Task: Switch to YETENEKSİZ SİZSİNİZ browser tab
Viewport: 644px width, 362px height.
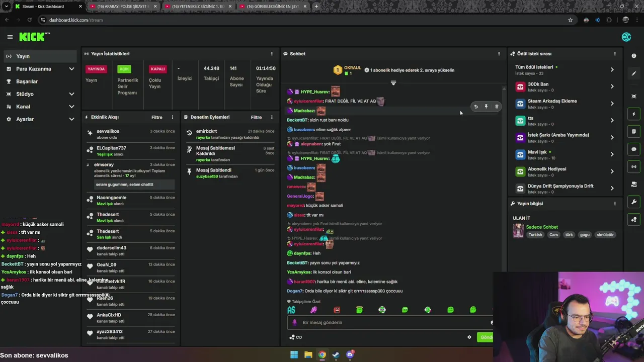Action: [198, 7]
